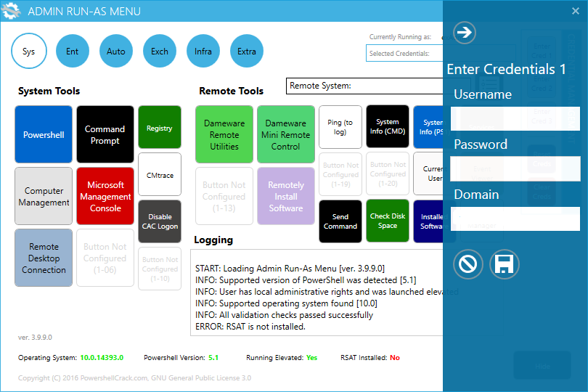
Task: Open Command Prompt tile
Action: pyautogui.click(x=105, y=134)
